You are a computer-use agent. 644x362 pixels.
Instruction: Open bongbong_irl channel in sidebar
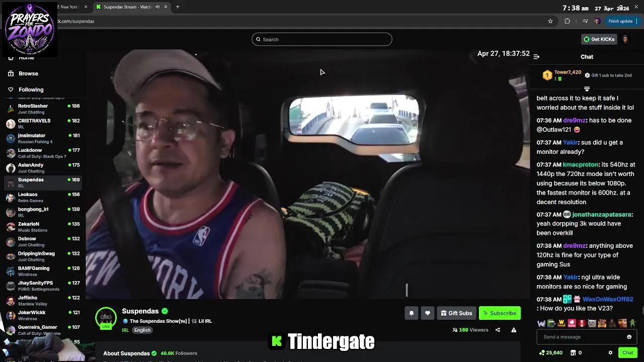(43, 212)
